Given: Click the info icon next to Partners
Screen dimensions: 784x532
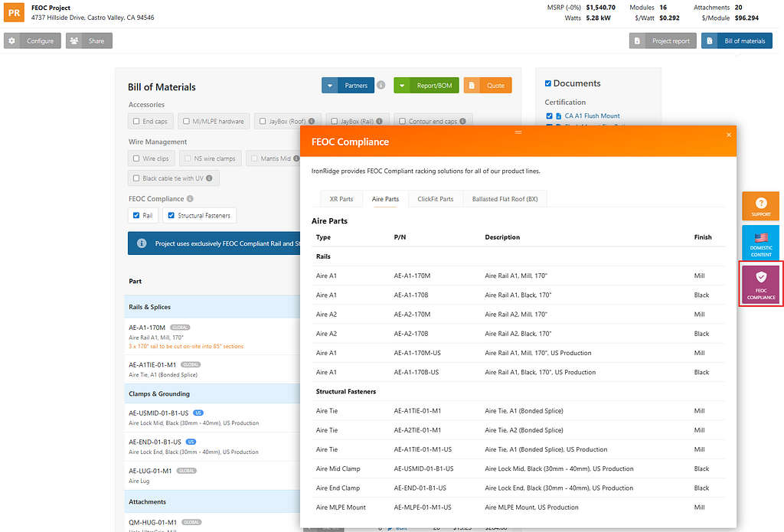Looking at the screenshot, I should (381, 86).
